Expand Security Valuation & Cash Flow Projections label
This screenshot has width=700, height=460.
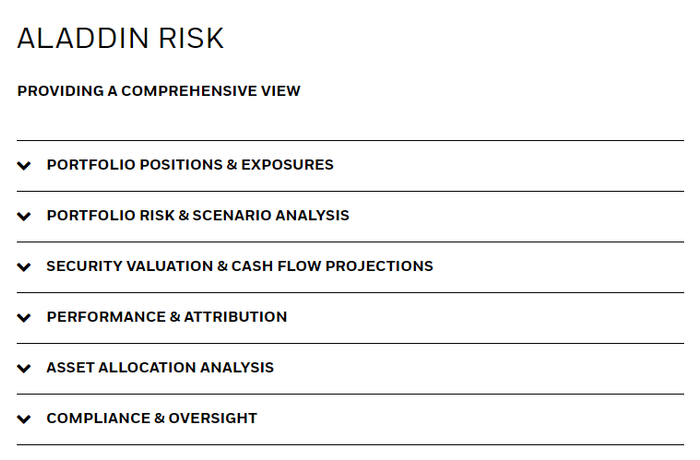[240, 267]
